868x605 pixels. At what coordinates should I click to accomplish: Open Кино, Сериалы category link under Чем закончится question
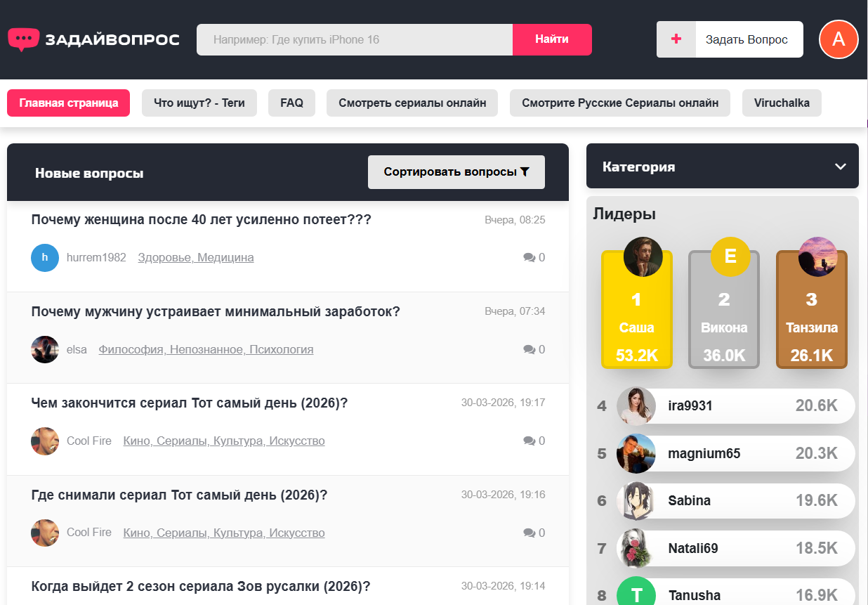point(224,441)
